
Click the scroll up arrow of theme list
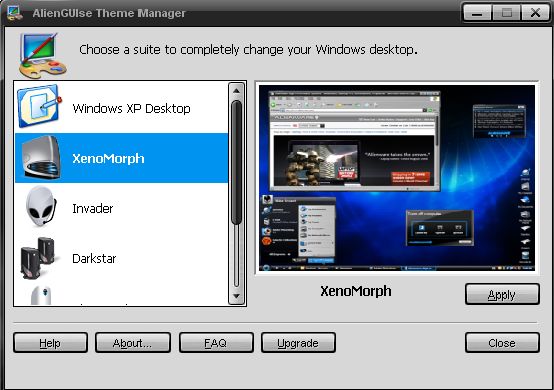point(236,91)
